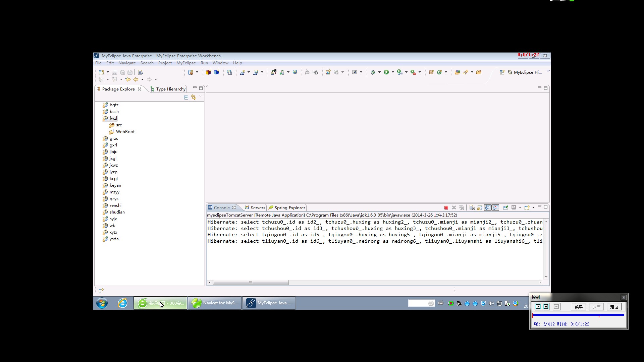Click the Run/Stop server icon
Image resolution: width=644 pixels, height=362 pixels.
pyautogui.click(x=282, y=72)
